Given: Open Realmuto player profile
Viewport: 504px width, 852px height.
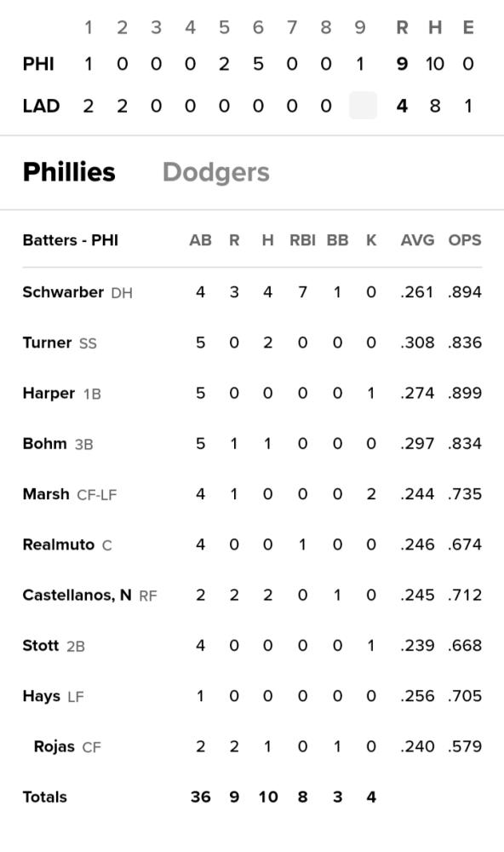Looking at the screenshot, I should 59,545.
